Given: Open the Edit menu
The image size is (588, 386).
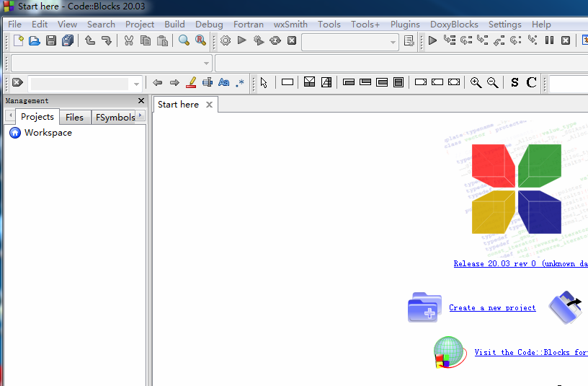Looking at the screenshot, I should tap(40, 25).
